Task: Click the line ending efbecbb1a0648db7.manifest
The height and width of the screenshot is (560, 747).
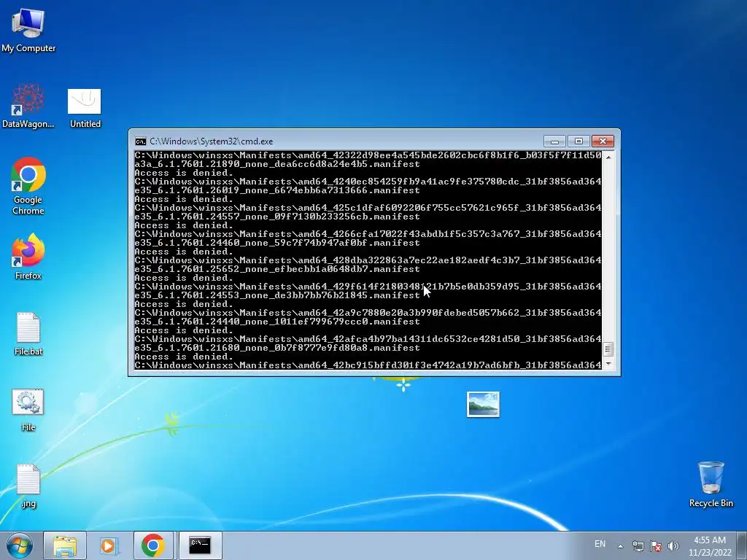Action: pos(277,269)
